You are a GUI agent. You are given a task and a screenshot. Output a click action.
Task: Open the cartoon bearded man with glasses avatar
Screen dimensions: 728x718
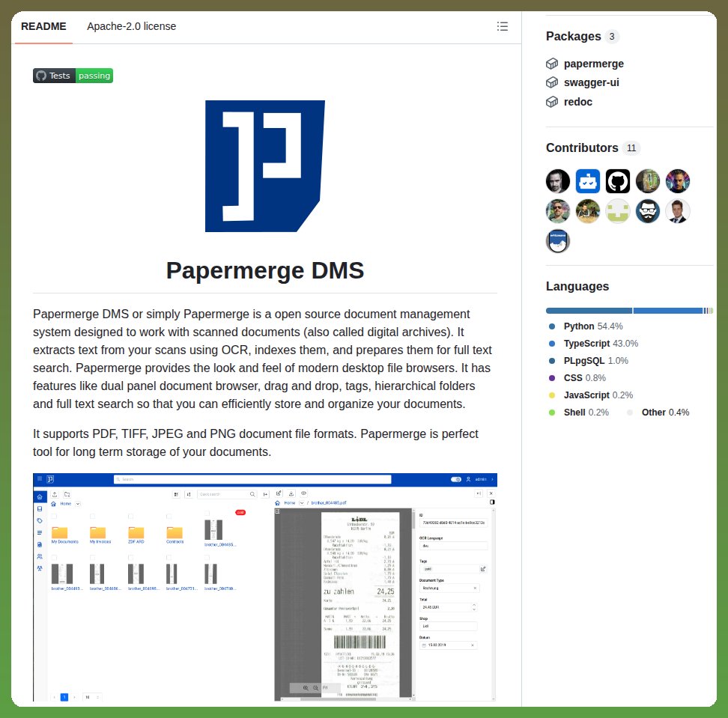pyautogui.click(x=648, y=211)
